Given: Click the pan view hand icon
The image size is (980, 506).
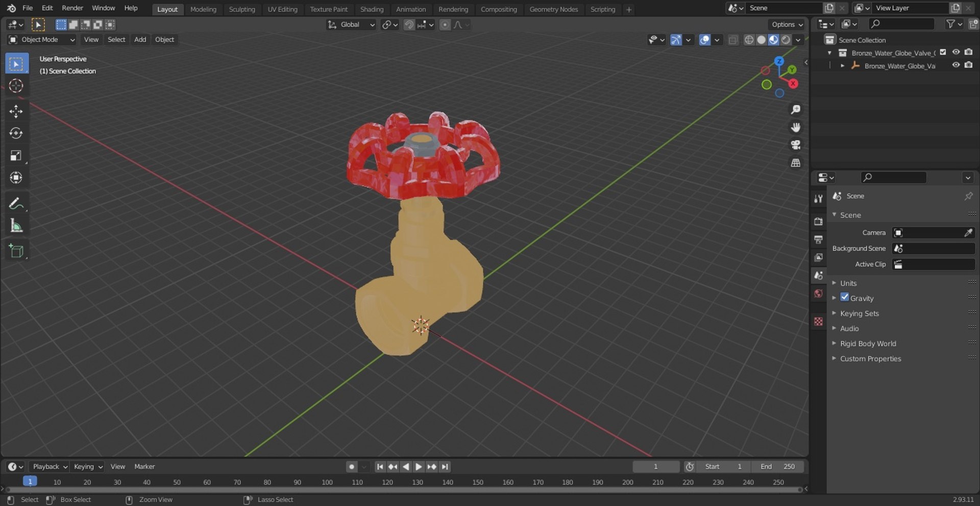Looking at the screenshot, I should pos(795,127).
